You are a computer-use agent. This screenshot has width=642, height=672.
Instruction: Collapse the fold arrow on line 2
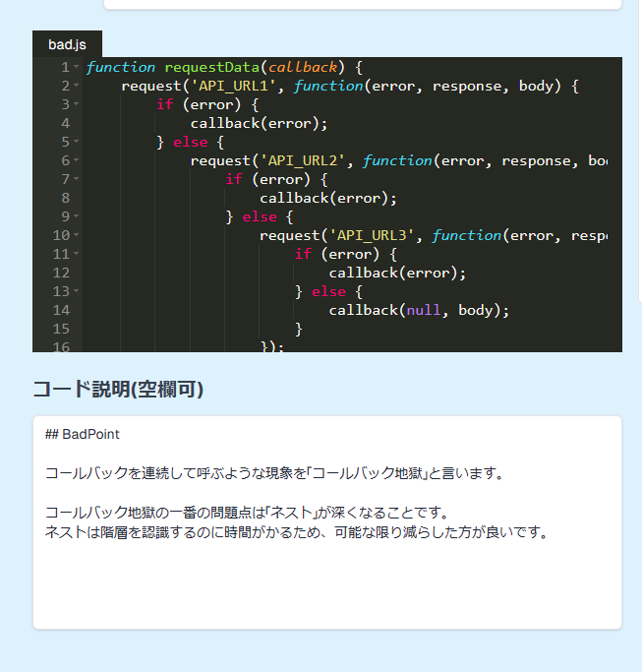pos(77,86)
